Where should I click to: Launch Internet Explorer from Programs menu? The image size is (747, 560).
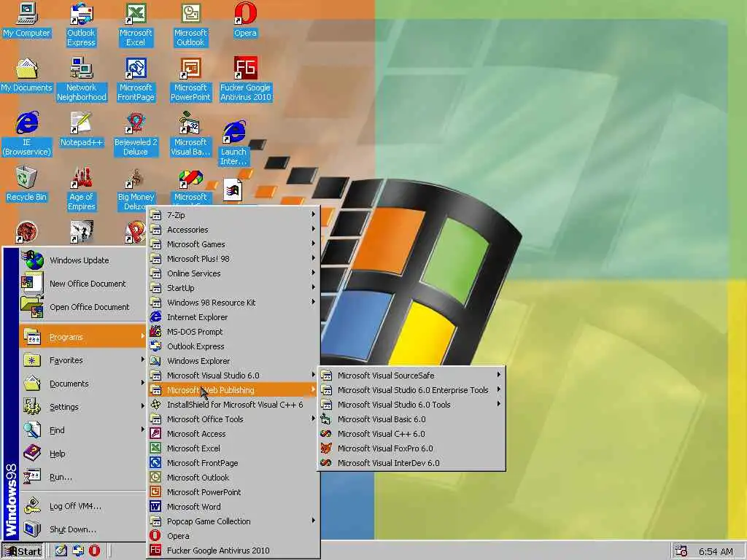[233, 317]
